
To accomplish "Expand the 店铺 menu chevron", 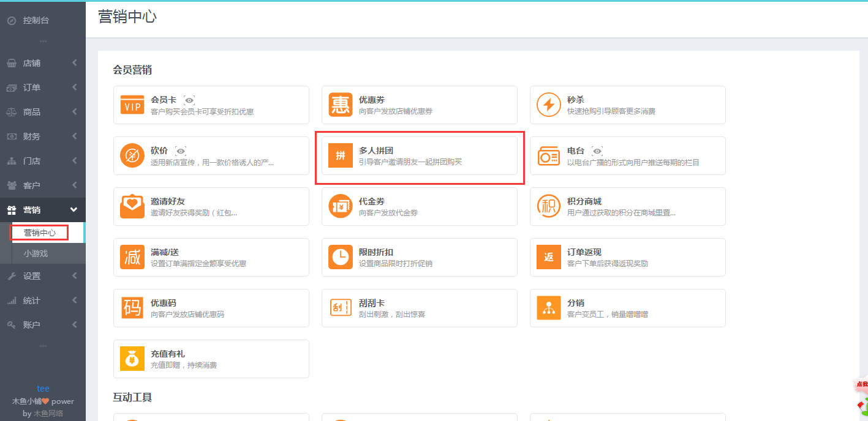I will [x=74, y=63].
